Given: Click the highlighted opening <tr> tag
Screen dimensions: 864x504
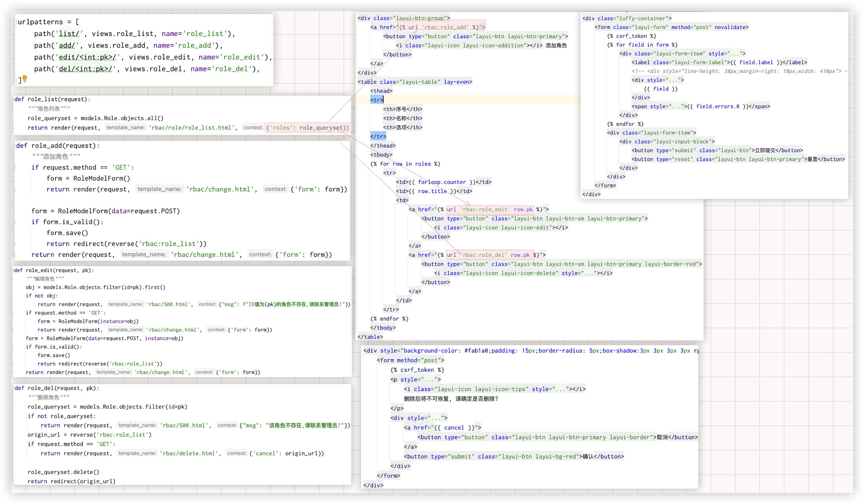Looking at the screenshot, I should (x=376, y=100).
